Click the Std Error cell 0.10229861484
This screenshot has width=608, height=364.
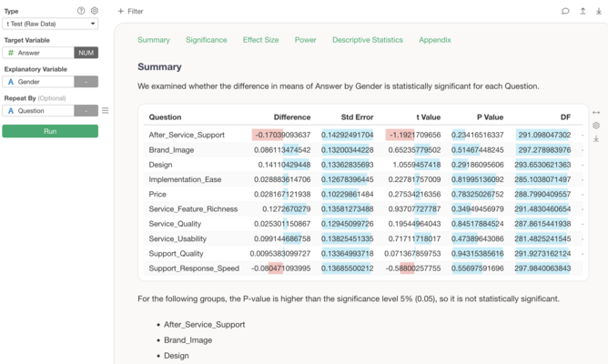tap(348, 194)
